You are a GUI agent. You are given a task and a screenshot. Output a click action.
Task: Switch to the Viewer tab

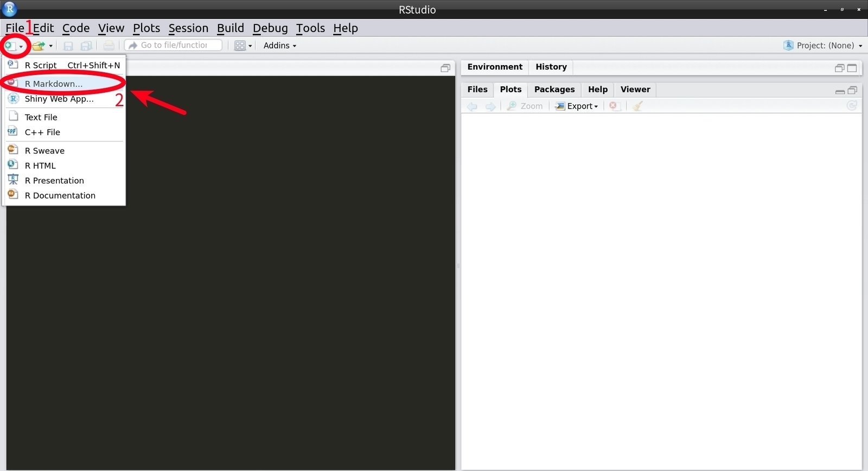pyautogui.click(x=635, y=90)
